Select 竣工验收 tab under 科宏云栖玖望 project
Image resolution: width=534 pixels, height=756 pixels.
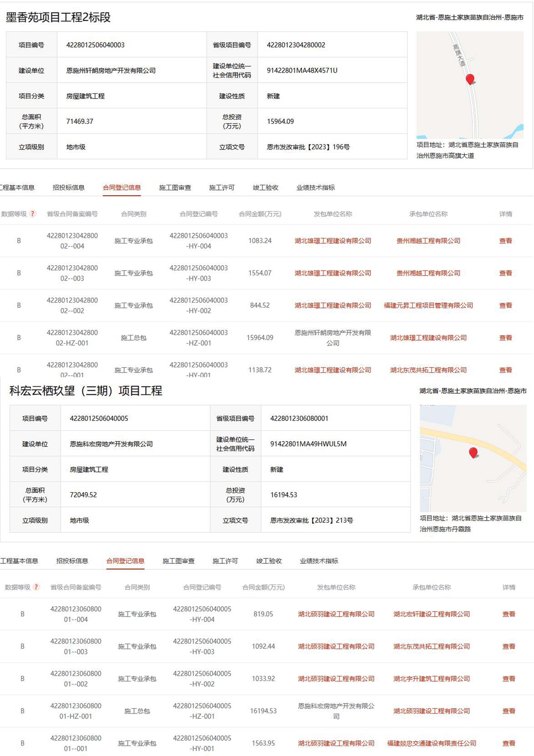tap(269, 561)
